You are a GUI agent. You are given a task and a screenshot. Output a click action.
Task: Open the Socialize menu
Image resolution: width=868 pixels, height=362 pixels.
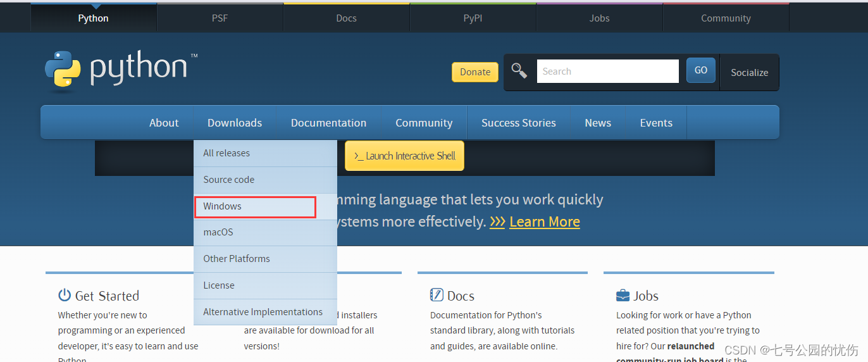coord(750,72)
